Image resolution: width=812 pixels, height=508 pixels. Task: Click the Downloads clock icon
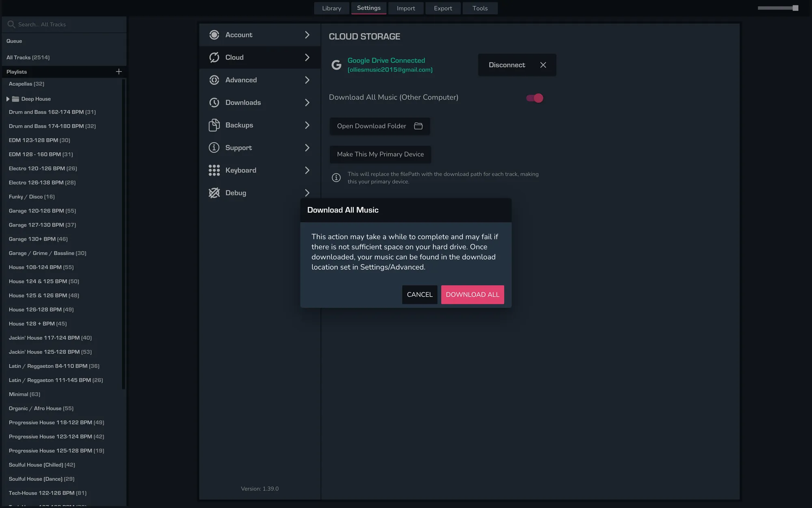click(214, 102)
